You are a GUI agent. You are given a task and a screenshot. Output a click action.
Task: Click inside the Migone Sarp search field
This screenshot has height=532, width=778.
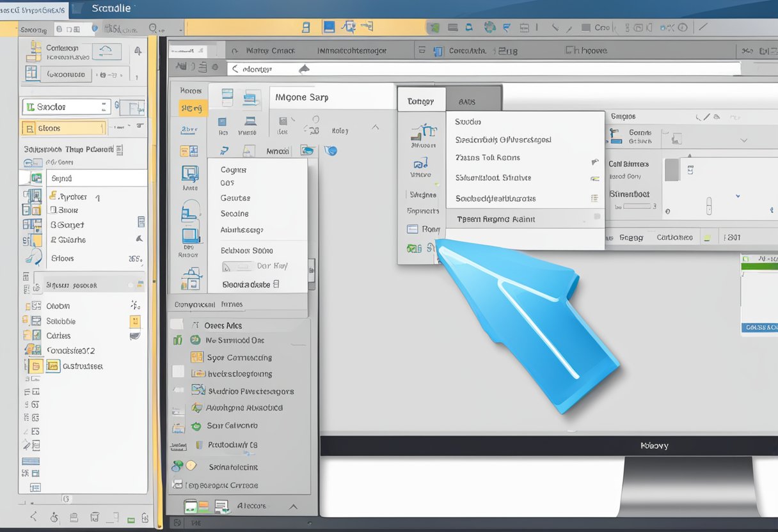[x=333, y=97]
